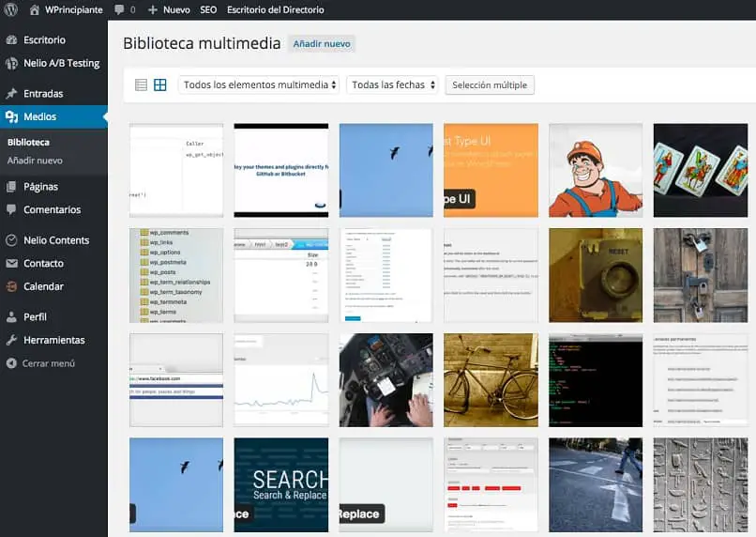
Task: Select the black terminal code thumbnail
Action: point(596,380)
